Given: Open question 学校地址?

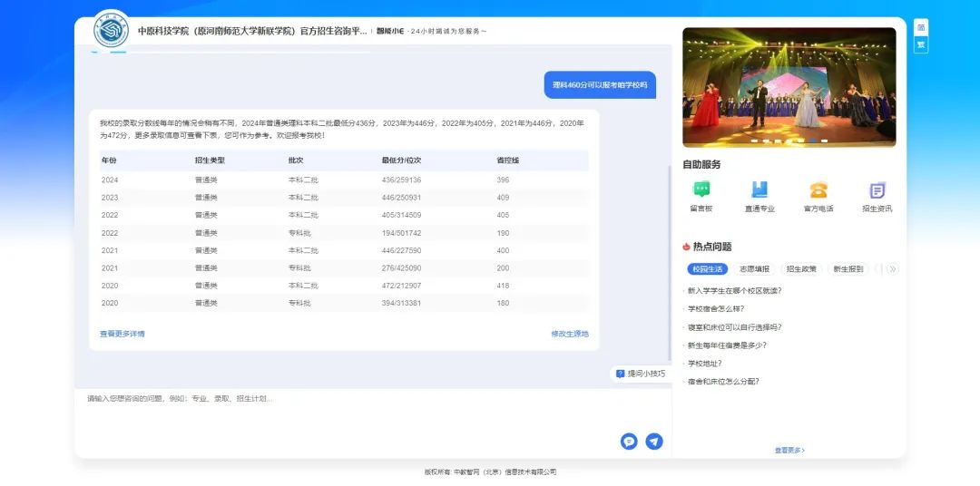Looking at the screenshot, I should 704,363.
